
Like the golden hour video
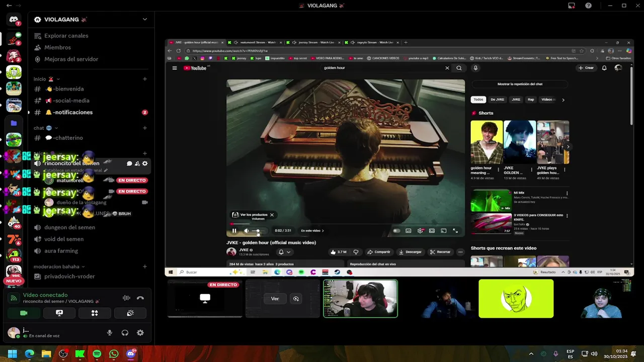click(x=339, y=252)
